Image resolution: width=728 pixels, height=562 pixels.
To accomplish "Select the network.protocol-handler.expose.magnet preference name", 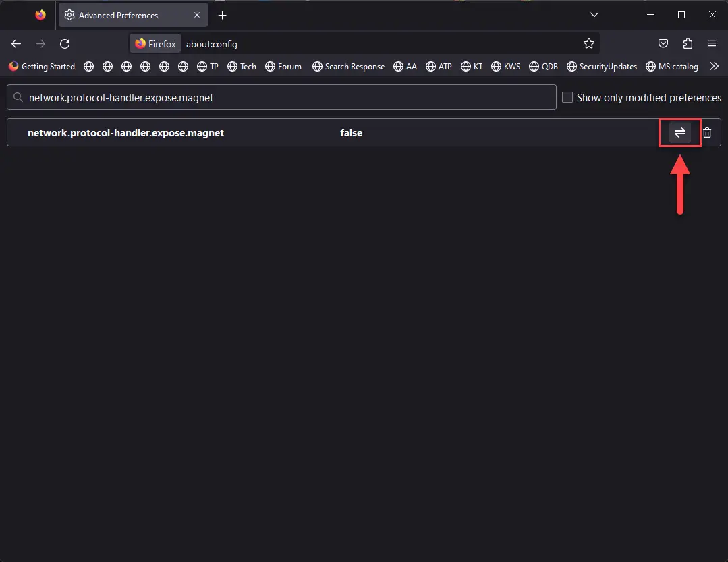I will [125, 133].
